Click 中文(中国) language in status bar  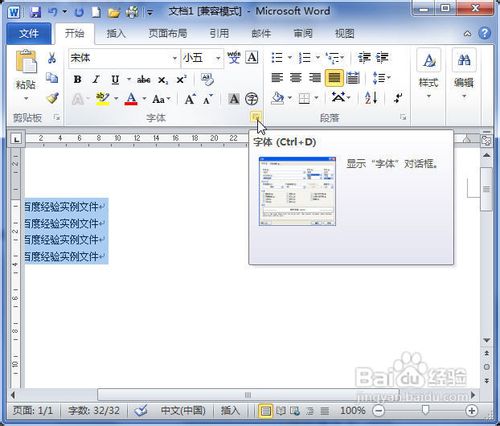183,410
